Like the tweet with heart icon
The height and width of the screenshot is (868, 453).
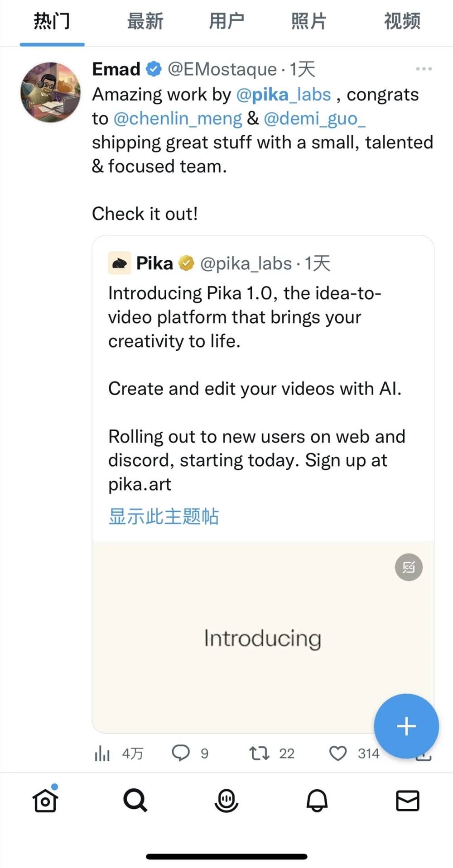pos(338,753)
